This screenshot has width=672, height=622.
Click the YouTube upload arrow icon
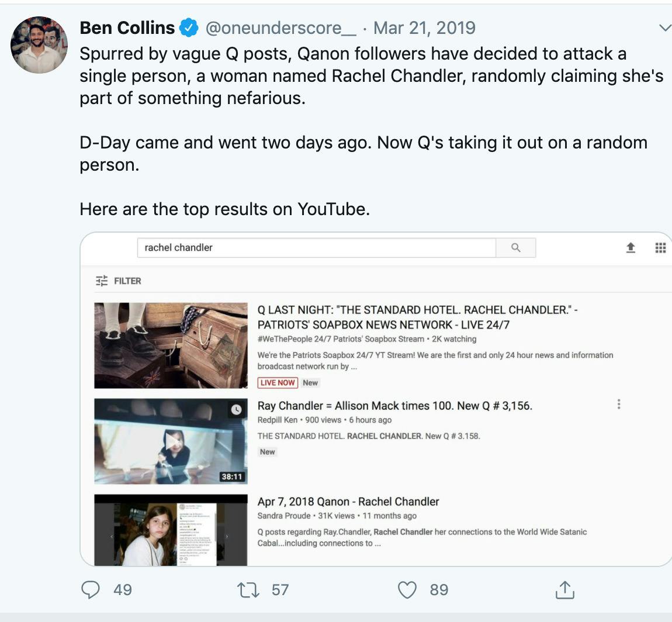tap(631, 248)
